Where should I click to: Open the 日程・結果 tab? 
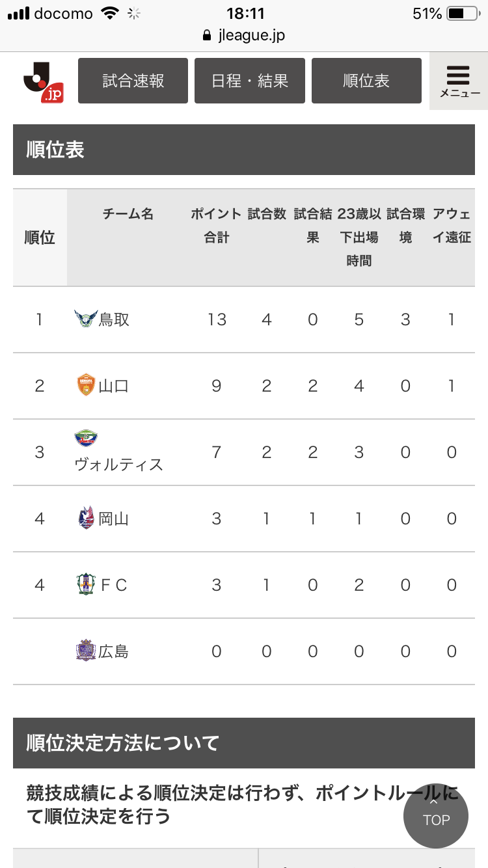click(249, 81)
